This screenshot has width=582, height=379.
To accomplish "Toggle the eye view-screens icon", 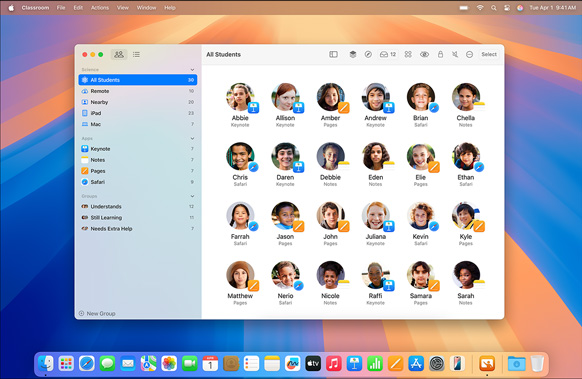I will coord(424,55).
